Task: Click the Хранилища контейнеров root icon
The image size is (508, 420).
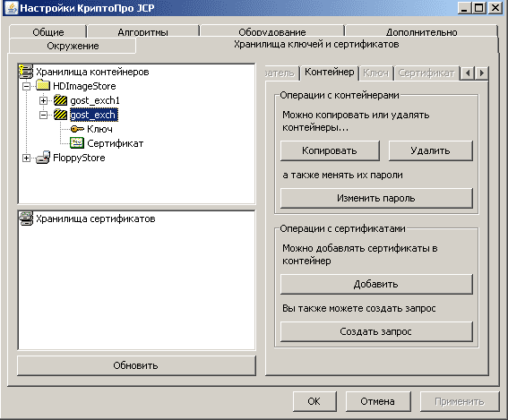Action: [x=26, y=72]
